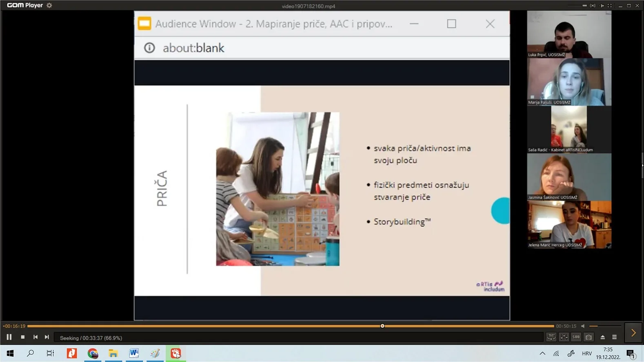This screenshot has height=362, width=644.
Task: Click the eject/open file icon
Action: [x=602, y=337]
